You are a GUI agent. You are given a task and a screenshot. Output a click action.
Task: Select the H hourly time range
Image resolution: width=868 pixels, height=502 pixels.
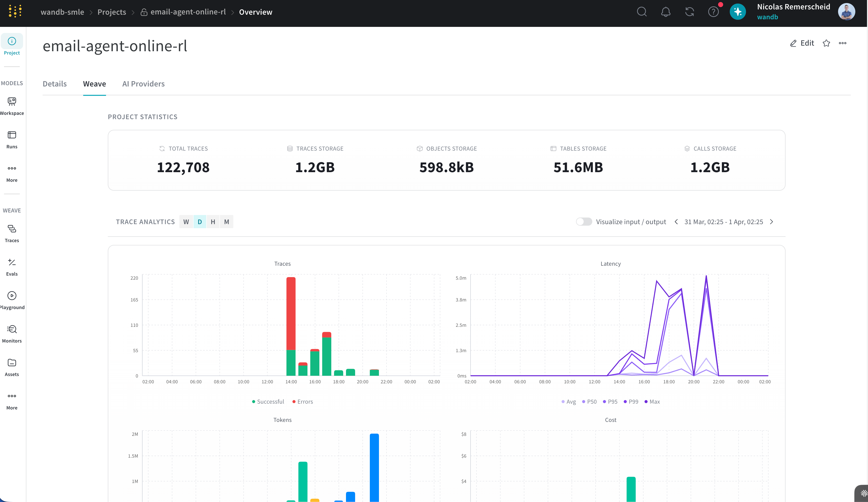click(213, 222)
